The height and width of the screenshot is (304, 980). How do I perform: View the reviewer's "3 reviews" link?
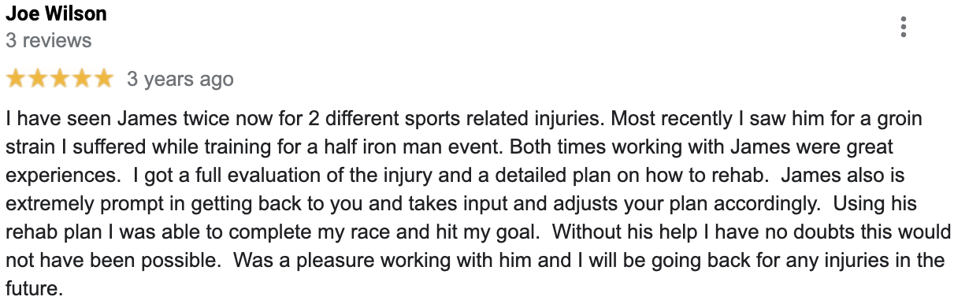pyautogui.click(x=49, y=41)
